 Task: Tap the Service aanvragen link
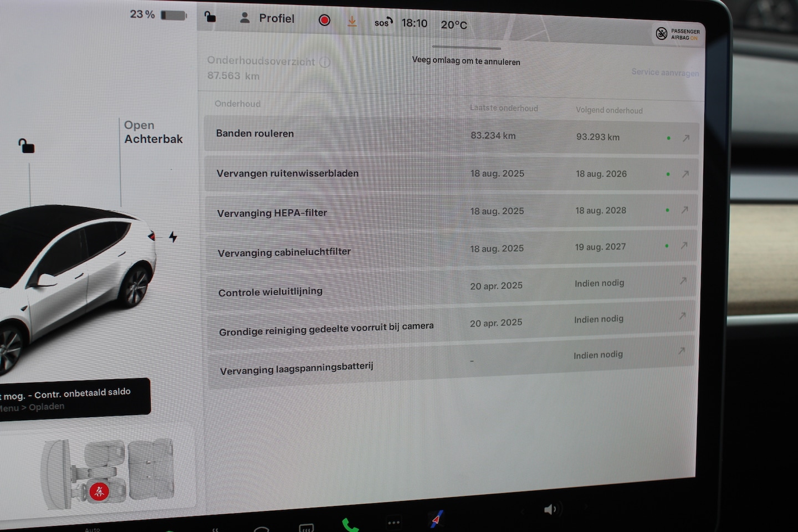(665, 73)
